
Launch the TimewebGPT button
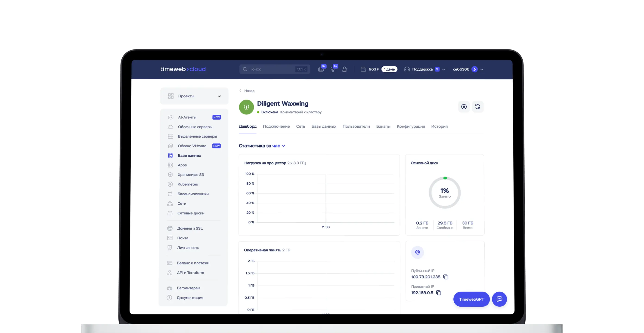pos(471,299)
